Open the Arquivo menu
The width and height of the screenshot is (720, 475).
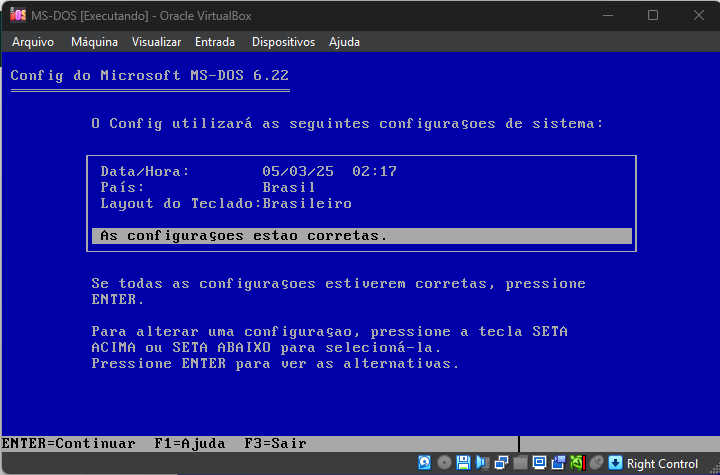[x=33, y=42]
